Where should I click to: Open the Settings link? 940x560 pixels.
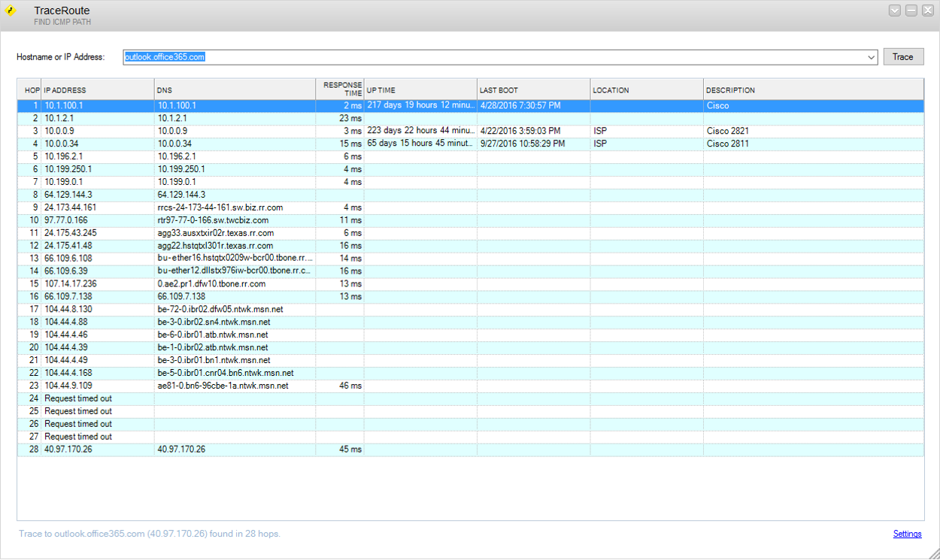(907, 534)
